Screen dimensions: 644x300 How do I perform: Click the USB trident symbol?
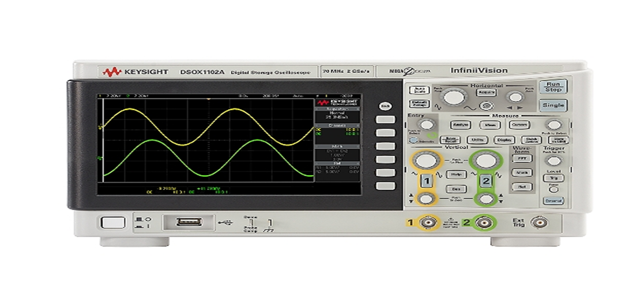coord(225,222)
